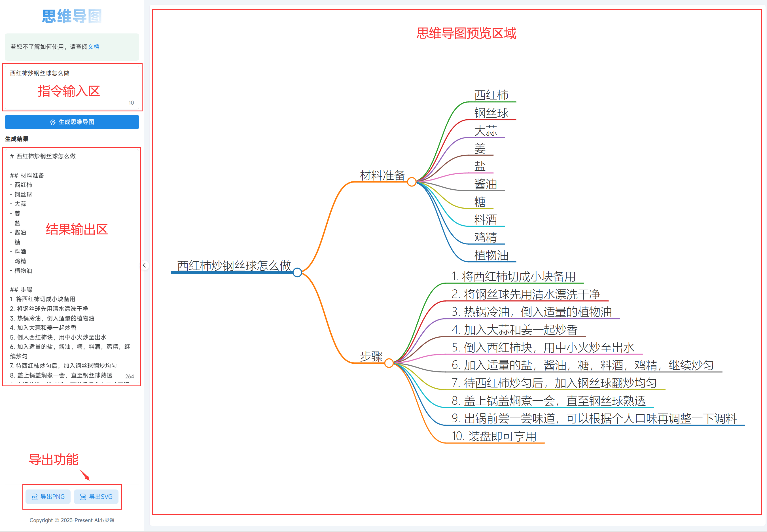Click the 盐 leaf node

pos(480,166)
